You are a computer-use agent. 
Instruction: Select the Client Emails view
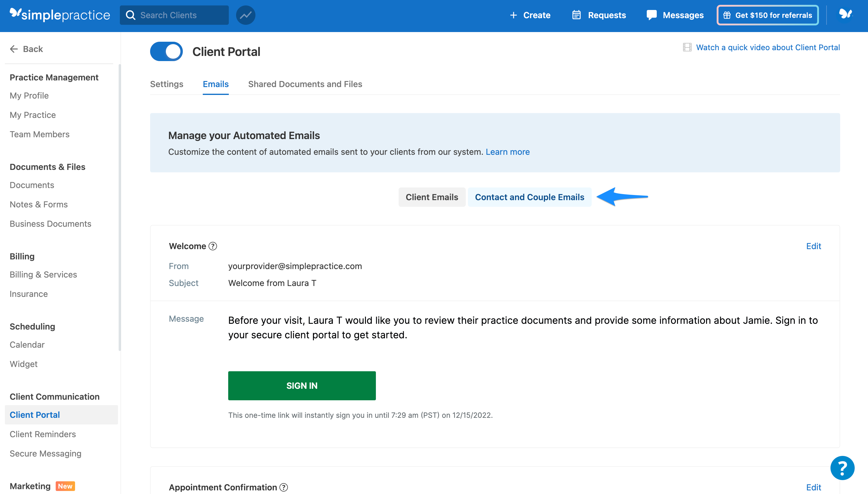click(x=432, y=197)
